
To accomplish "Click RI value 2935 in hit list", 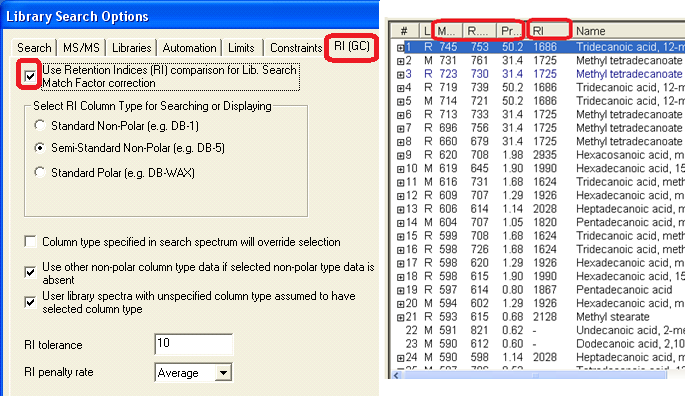I will click(x=545, y=155).
